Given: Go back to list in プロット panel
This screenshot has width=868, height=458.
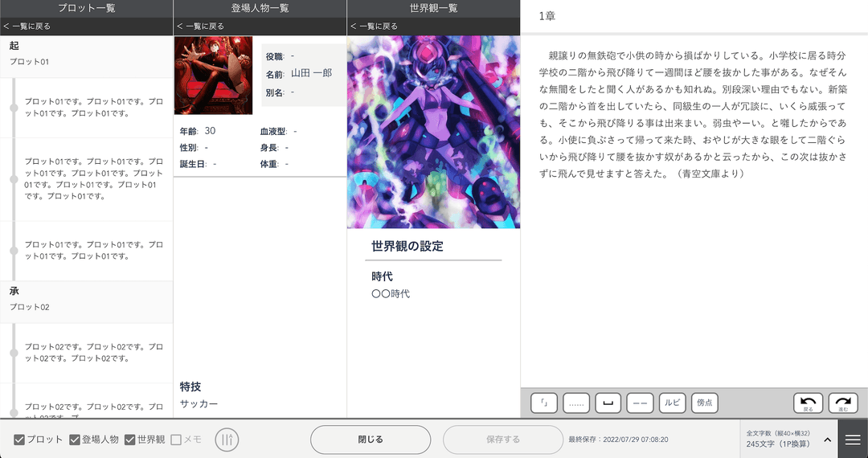Looking at the screenshot, I should pyautogui.click(x=27, y=27).
